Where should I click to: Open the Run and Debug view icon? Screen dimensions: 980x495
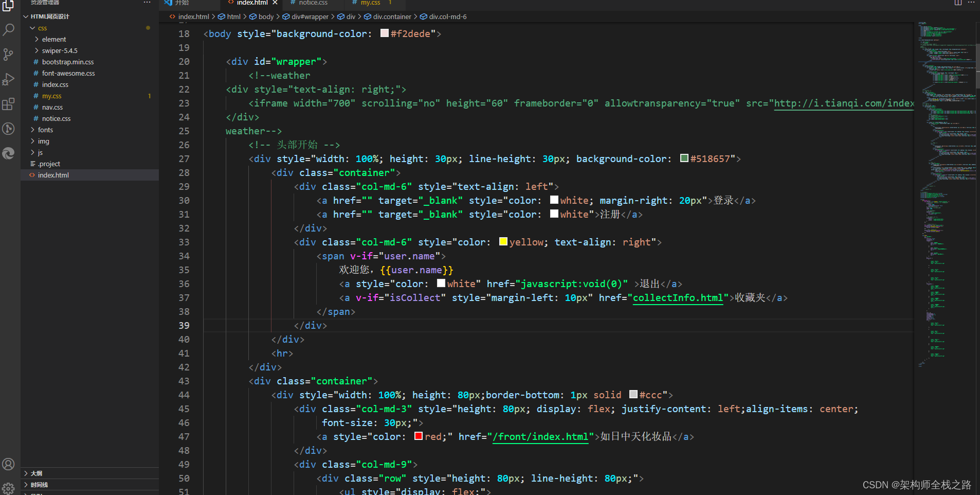(8, 79)
